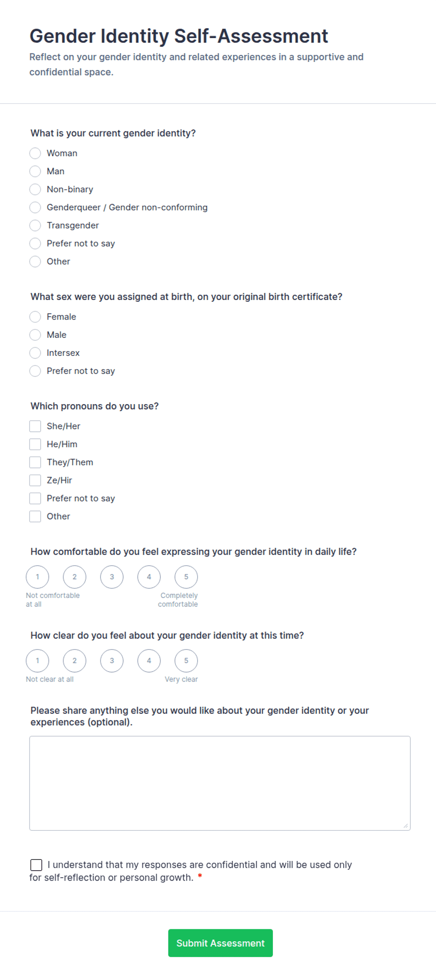The width and height of the screenshot is (436, 980).
Task: Pick Transgender as gender identity
Action: pos(35,226)
